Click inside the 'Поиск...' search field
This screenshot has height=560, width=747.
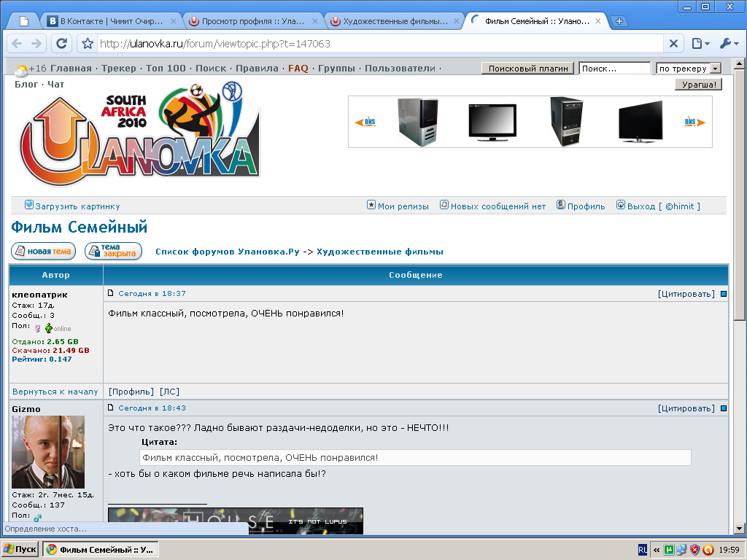(613, 68)
